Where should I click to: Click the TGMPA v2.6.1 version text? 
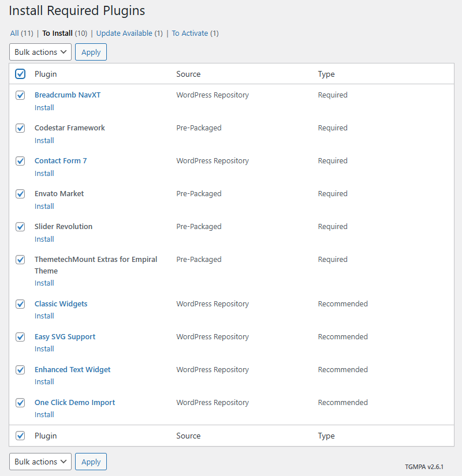pos(424,467)
